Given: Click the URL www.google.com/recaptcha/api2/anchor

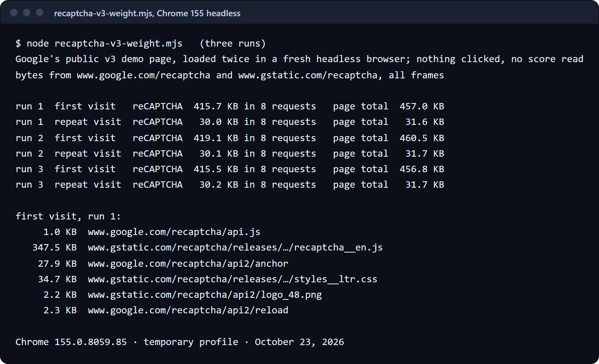Looking at the screenshot, I should click(x=188, y=263).
